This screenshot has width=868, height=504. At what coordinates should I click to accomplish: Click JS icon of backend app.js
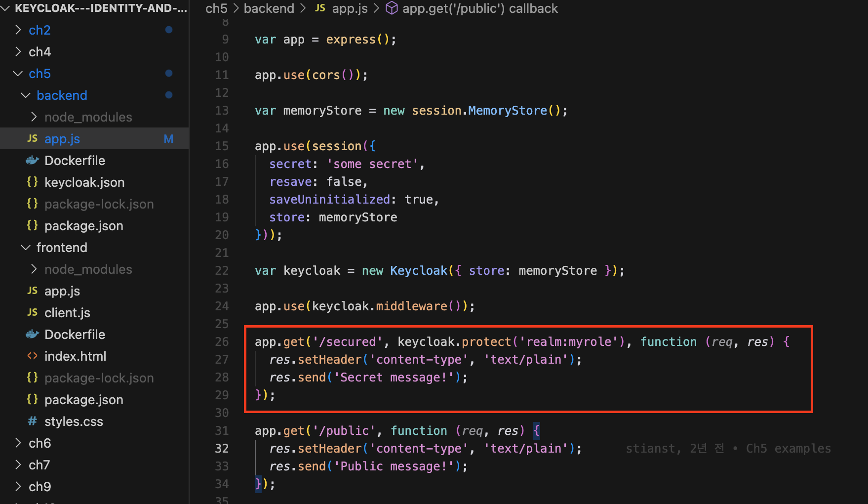(x=33, y=139)
